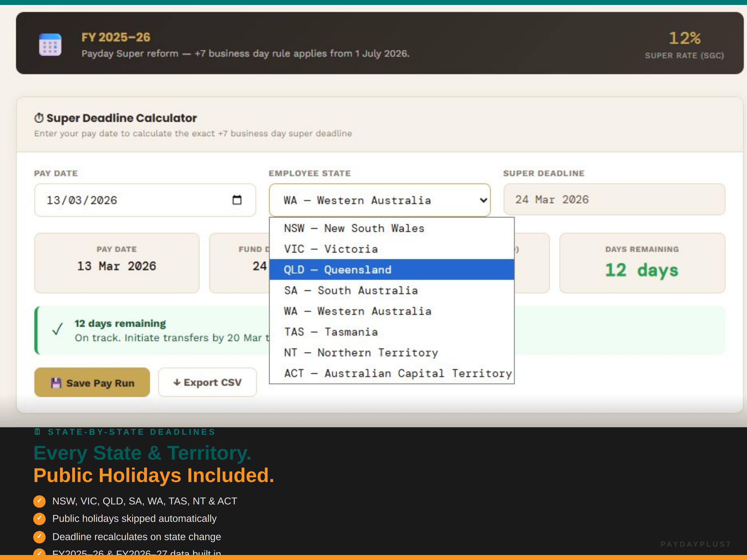Click the calendar icon in the FY 2025–26 banner
The height and width of the screenshot is (560, 747).
point(50,44)
